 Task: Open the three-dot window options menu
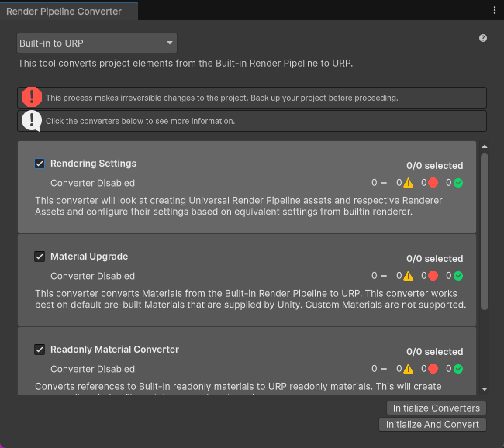pos(495,10)
